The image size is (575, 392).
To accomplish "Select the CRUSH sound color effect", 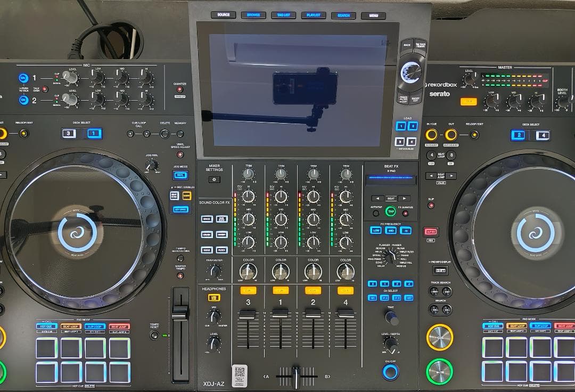I will tap(207, 235).
